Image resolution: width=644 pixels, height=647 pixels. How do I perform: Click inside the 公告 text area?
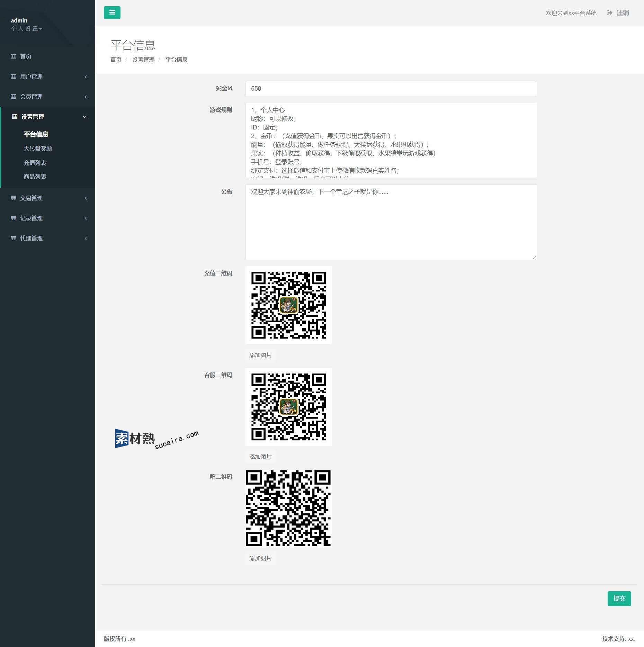click(391, 222)
